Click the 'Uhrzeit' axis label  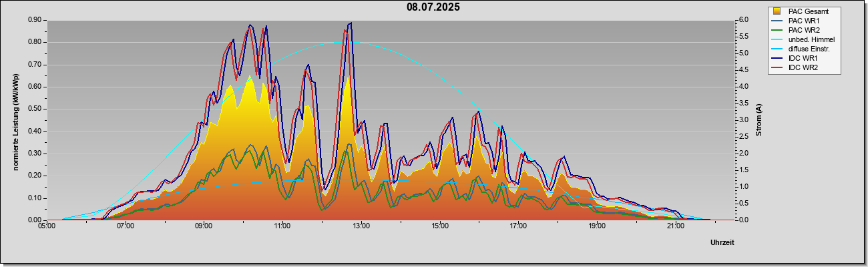[x=722, y=243]
